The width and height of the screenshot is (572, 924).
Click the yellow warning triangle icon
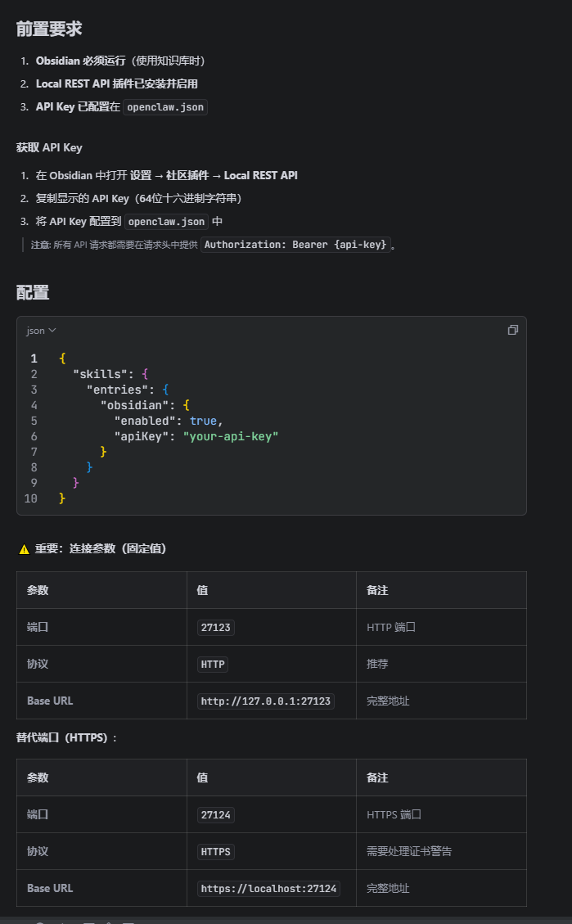[x=24, y=549]
